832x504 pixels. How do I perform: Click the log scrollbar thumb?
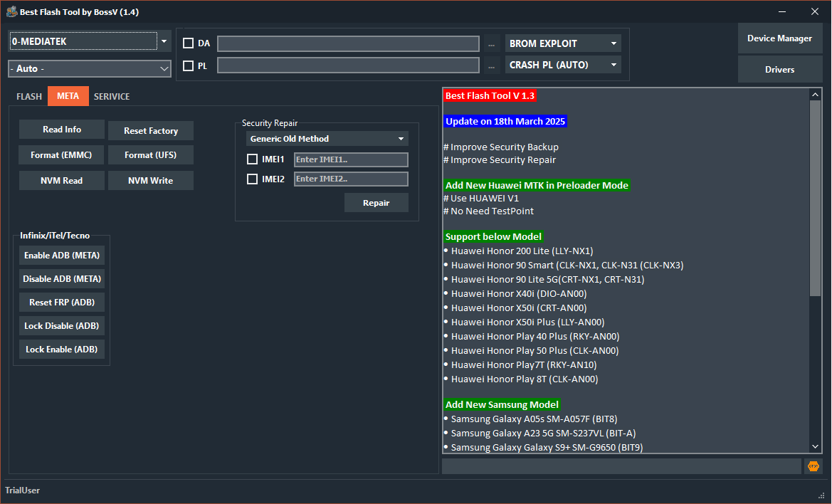click(815, 198)
